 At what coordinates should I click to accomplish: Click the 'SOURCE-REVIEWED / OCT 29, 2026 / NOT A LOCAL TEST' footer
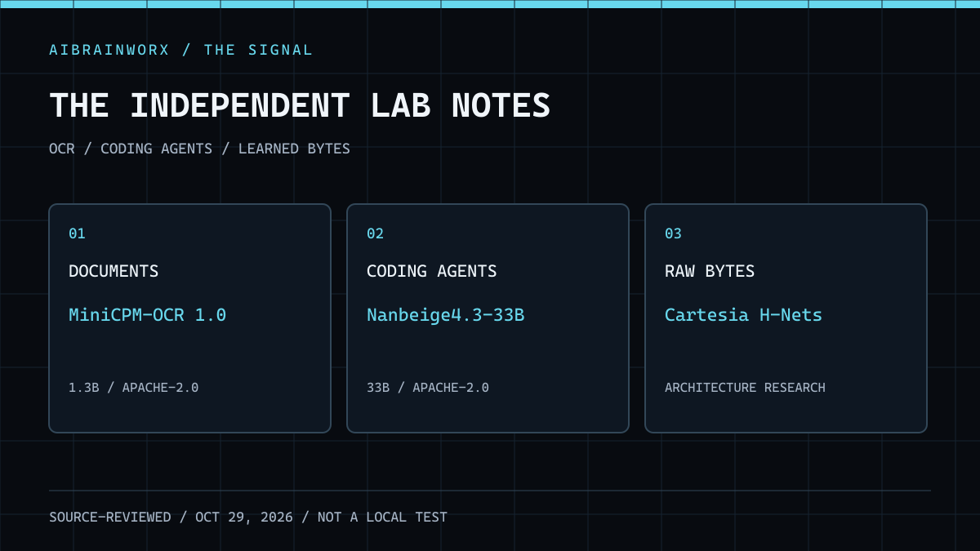click(248, 518)
